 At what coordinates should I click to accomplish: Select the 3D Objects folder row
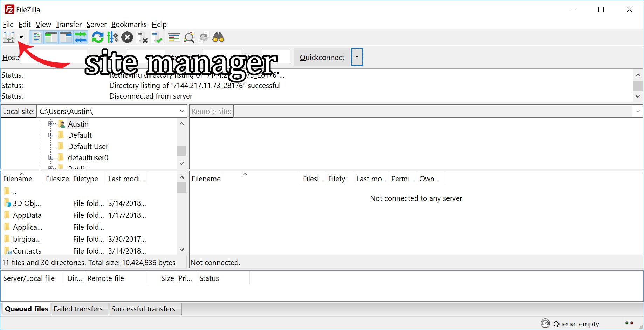coord(89,203)
